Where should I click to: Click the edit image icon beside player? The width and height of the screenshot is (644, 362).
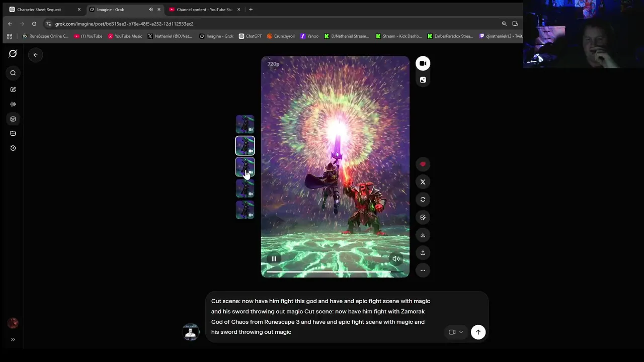click(x=423, y=217)
